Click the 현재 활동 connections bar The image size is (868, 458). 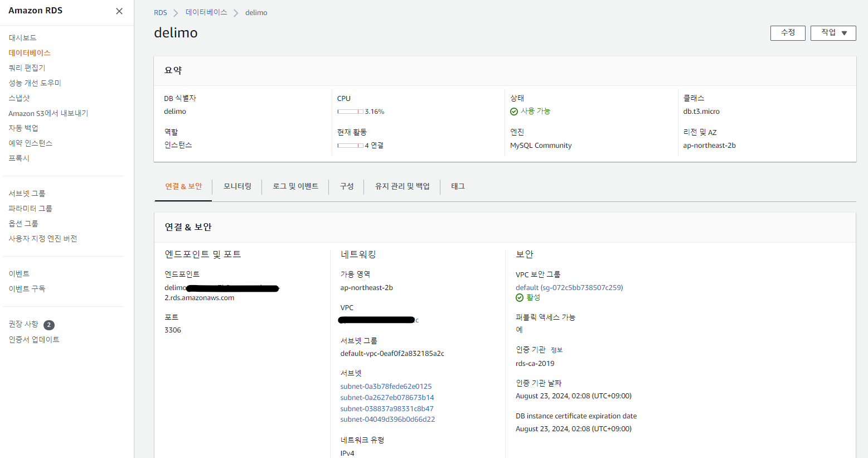pyautogui.click(x=350, y=146)
